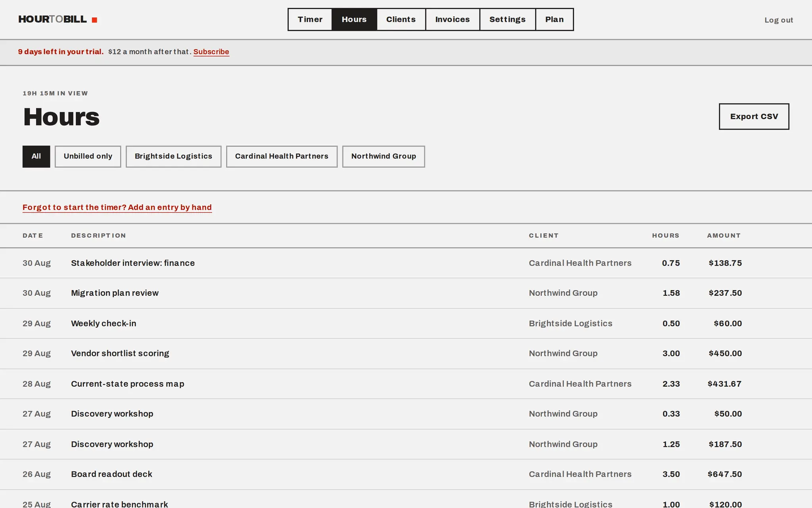Click the $450.00 amount
The height and width of the screenshot is (508, 812).
(725, 353)
